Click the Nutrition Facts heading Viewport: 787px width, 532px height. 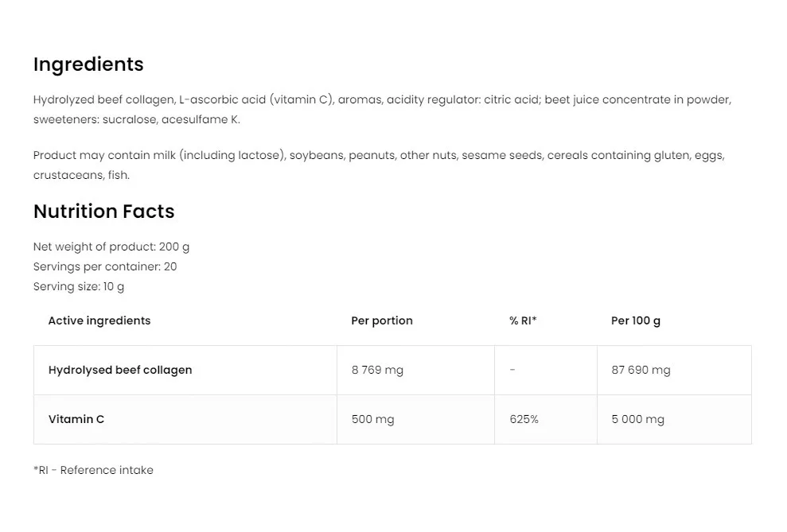coord(103,212)
